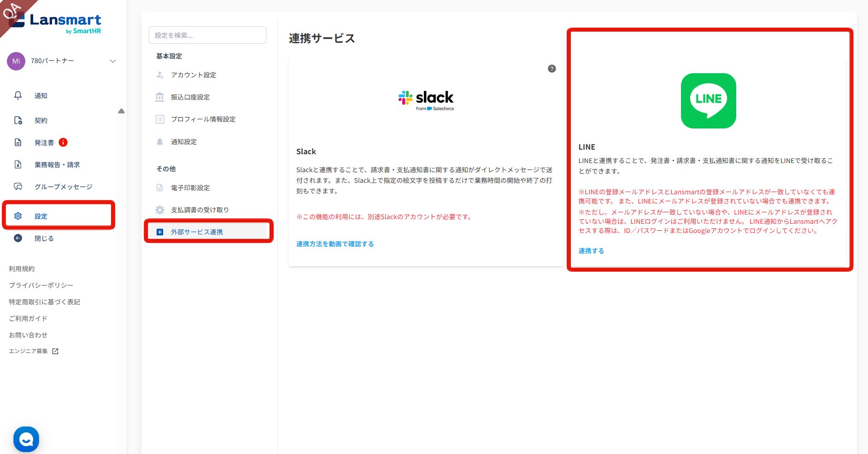The image size is (868, 454).
Task: Click the グループメッセージ chat bubble icon
Action: [18, 186]
